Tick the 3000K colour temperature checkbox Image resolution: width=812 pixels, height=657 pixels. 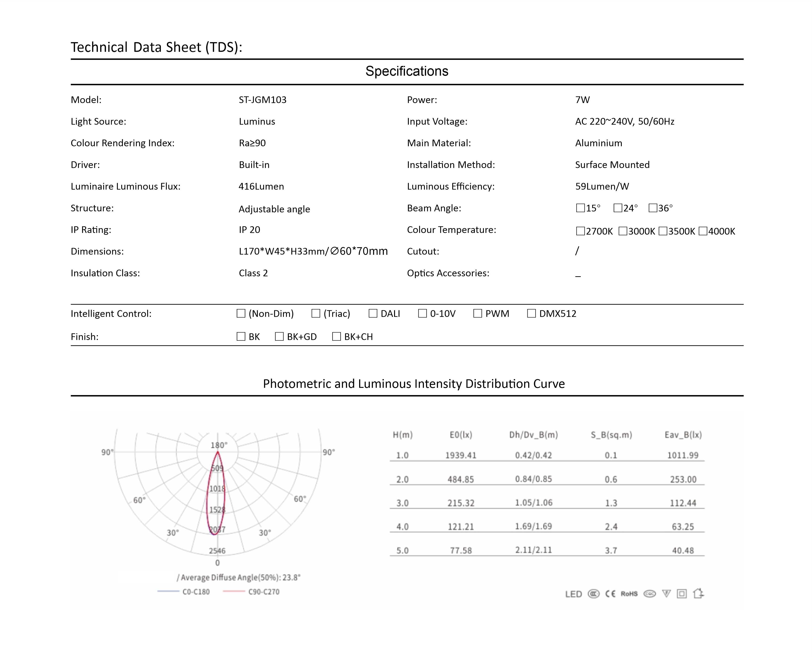(623, 231)
